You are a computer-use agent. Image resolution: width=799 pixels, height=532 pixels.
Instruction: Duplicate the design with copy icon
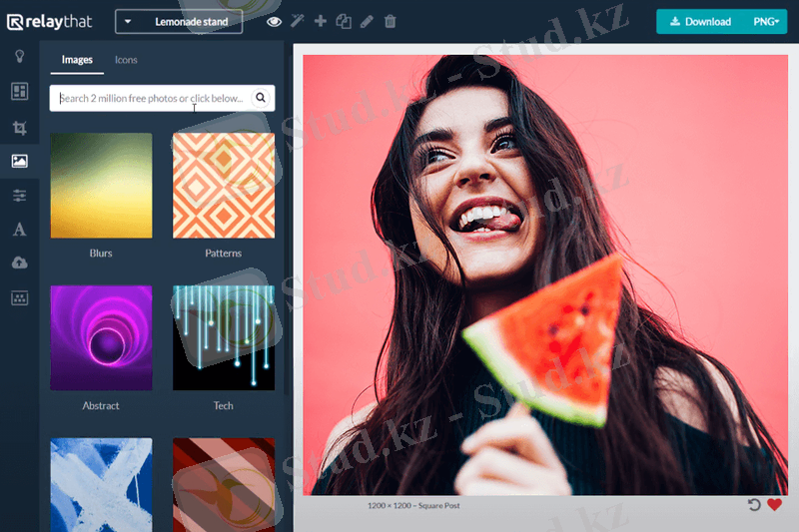point(344,21)
